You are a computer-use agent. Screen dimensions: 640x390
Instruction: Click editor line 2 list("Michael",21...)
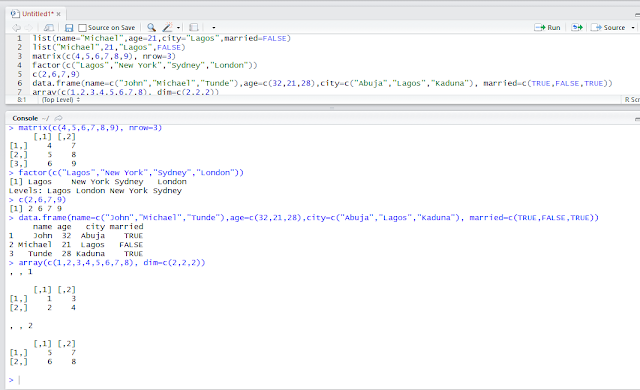(109, 47)
